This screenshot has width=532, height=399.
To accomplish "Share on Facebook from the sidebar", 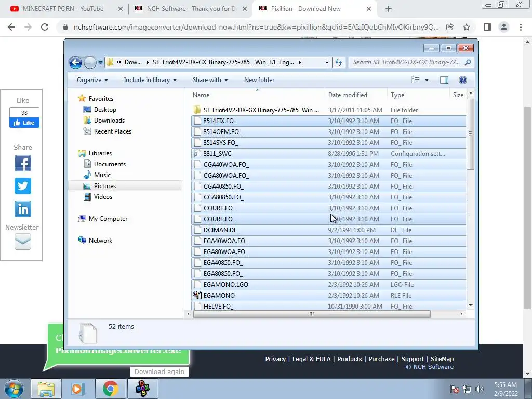I will click(23, 163).
